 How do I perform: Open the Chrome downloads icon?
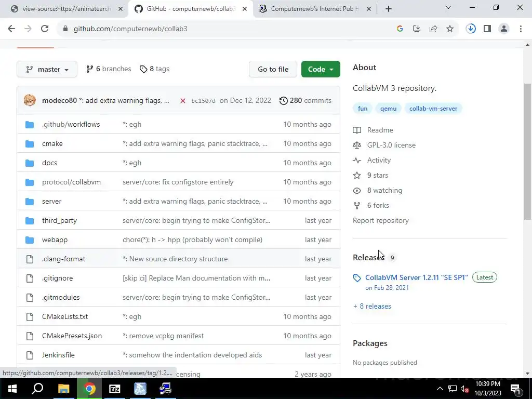pyautogui.click(x=471, y=29)
